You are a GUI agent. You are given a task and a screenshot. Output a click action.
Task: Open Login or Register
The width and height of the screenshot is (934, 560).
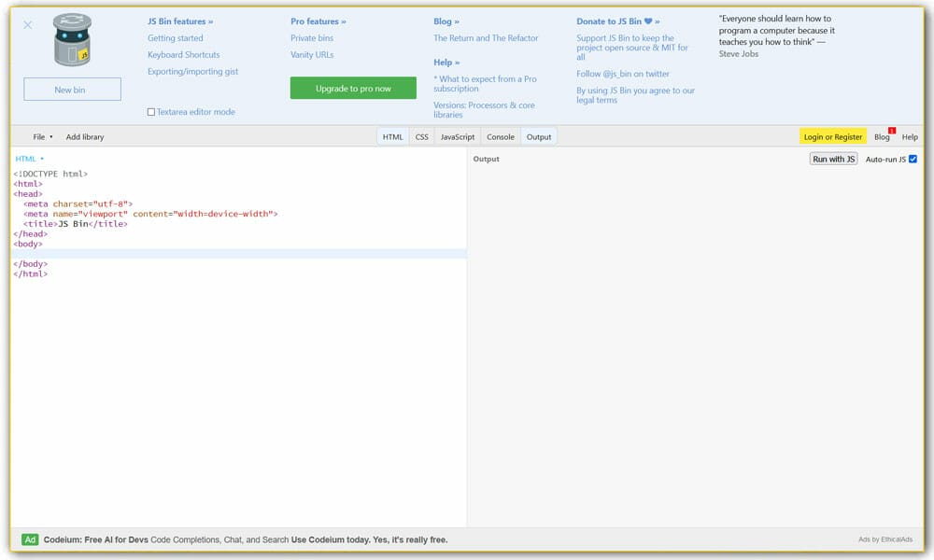832,137
